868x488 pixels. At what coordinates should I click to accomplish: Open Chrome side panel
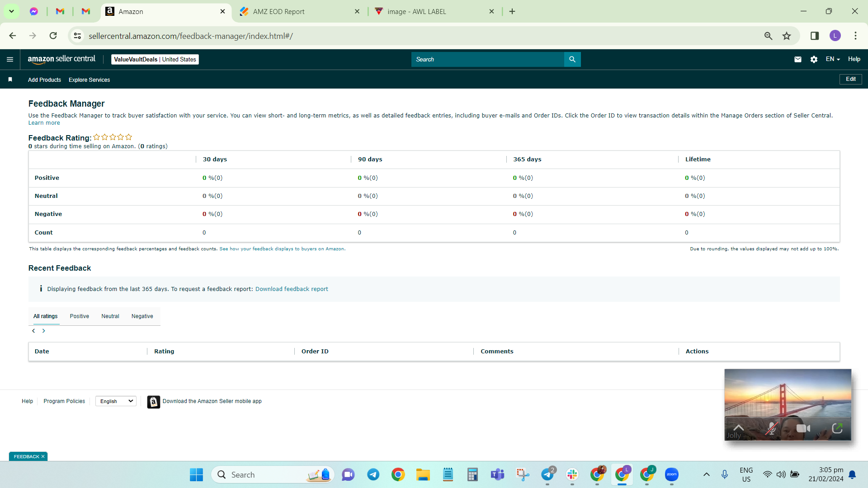coord(815,36)
